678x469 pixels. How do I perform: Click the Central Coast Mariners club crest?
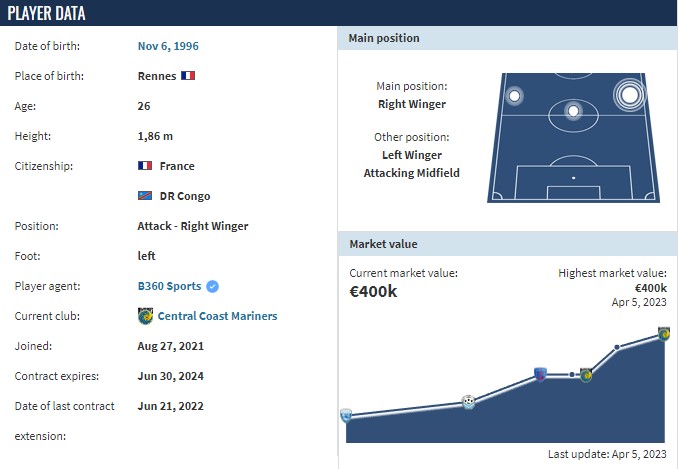point(145,316)
